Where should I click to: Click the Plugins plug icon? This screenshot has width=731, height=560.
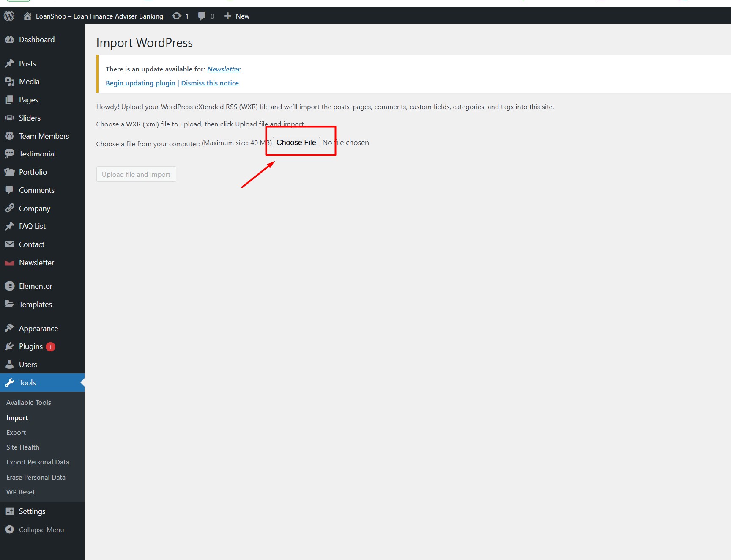(x=9, y=346)
